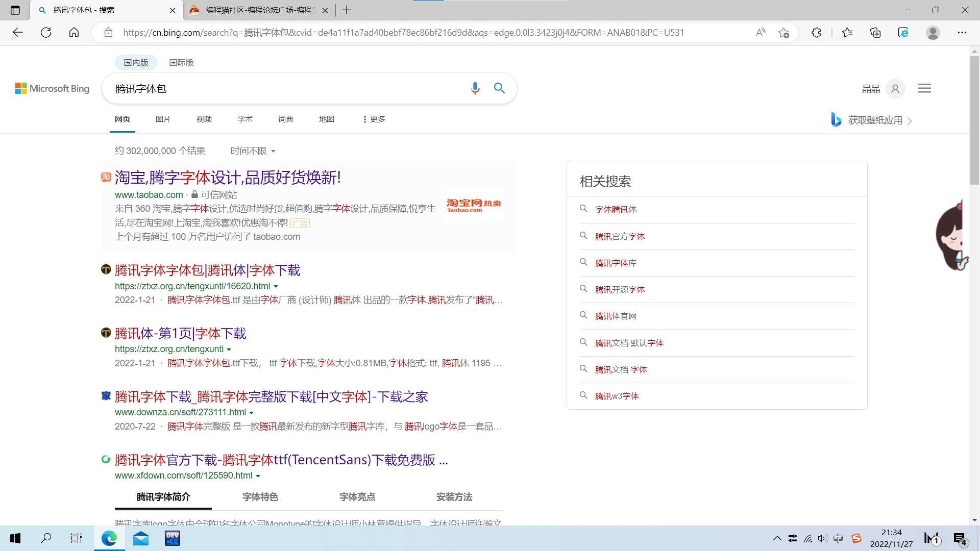The image size is (980, 551).
Task: Switch to the 国际版 search version
Action: 181,62
